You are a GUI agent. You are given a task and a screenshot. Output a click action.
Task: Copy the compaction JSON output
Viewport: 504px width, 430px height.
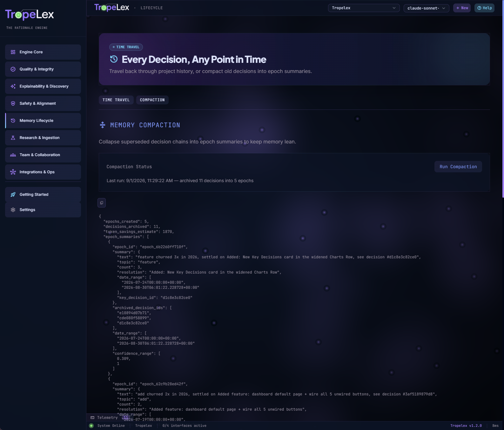[102, 203]
